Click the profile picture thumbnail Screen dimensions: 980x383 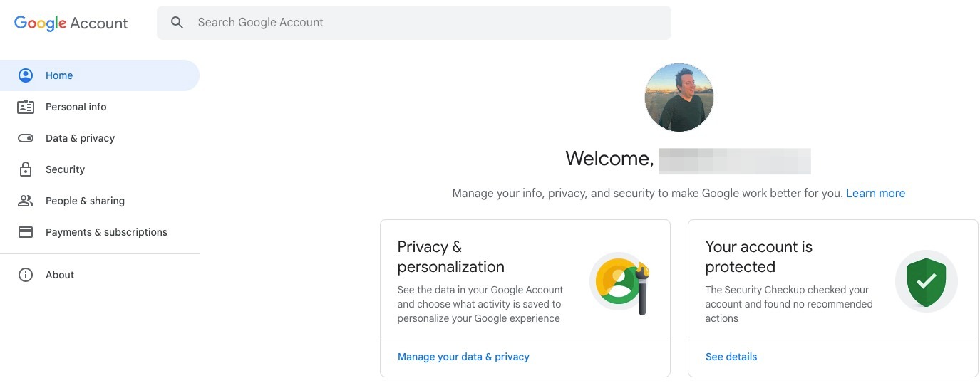pos(679,98)
